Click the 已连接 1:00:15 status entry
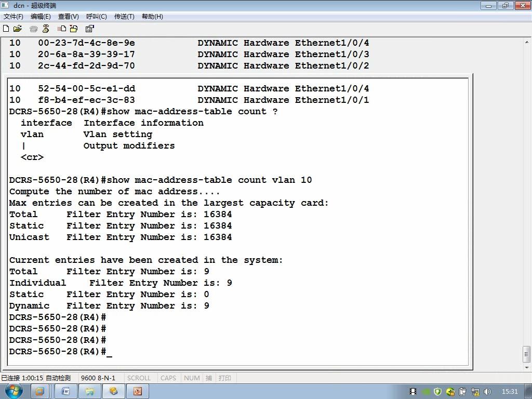Image resolution: width=532 pixels, height=399 pixels. [x=22, y=378]
